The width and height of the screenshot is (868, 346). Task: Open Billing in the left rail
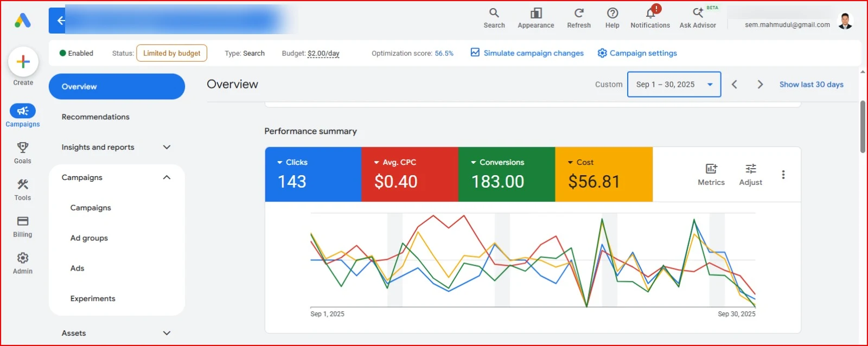pyautogui.click(x=23, y=226)
